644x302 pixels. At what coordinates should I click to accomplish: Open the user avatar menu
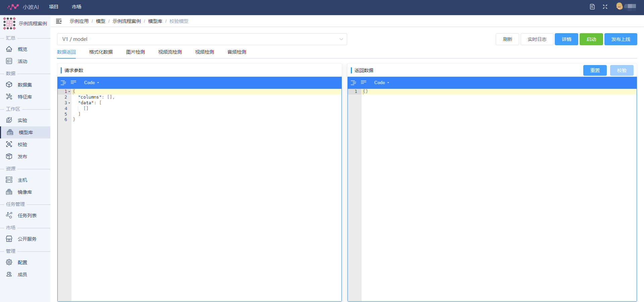tap(620, 6)
